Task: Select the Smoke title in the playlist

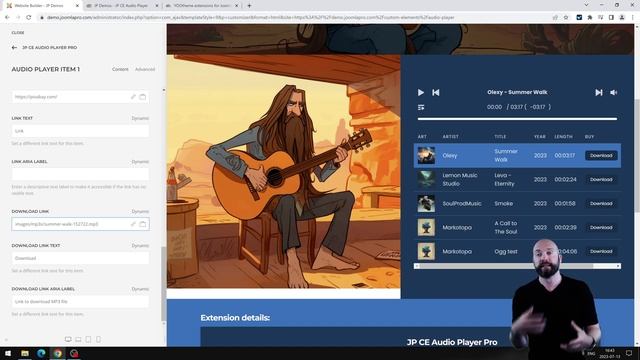Action: pyautogui.click(x=503, y=203)
